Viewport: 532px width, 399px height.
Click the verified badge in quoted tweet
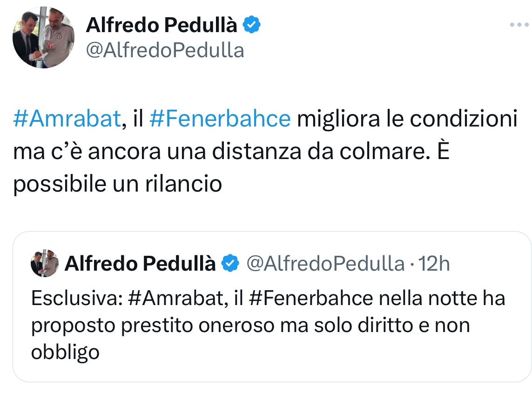click(x=229, y=264)
